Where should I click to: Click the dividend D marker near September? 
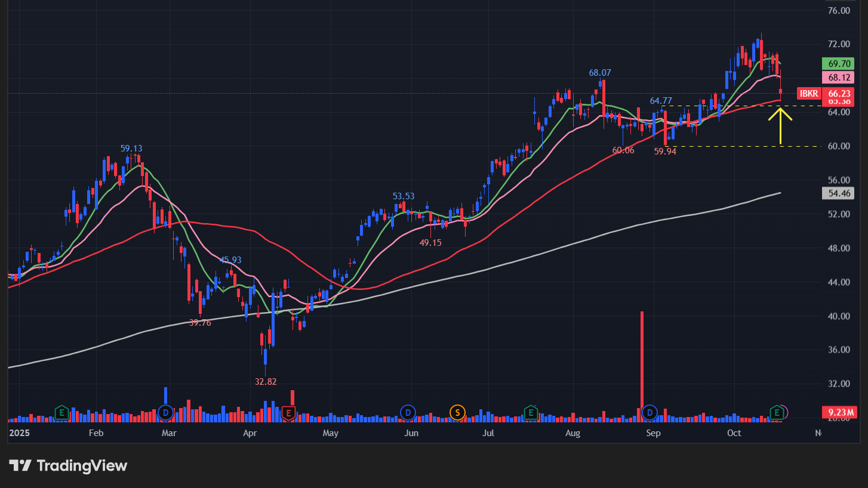coord(649,412)
